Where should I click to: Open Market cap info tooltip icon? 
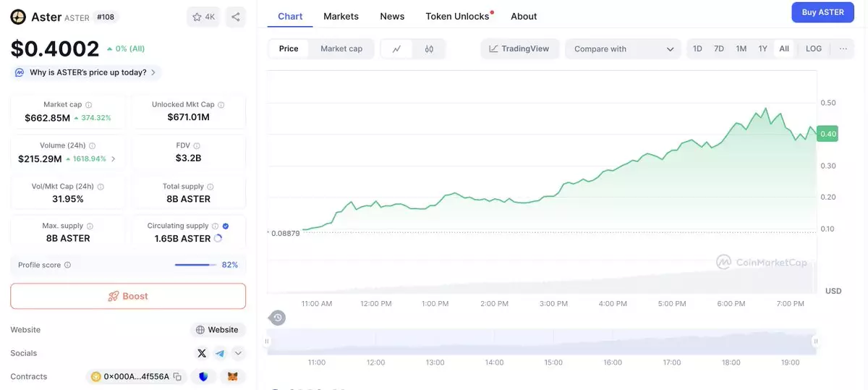click(x=89, y=105)
